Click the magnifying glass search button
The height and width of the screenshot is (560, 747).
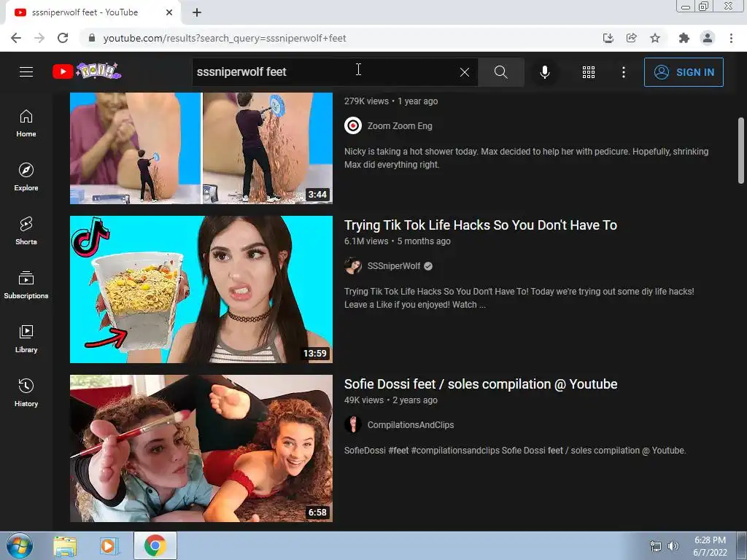(500, 72)
